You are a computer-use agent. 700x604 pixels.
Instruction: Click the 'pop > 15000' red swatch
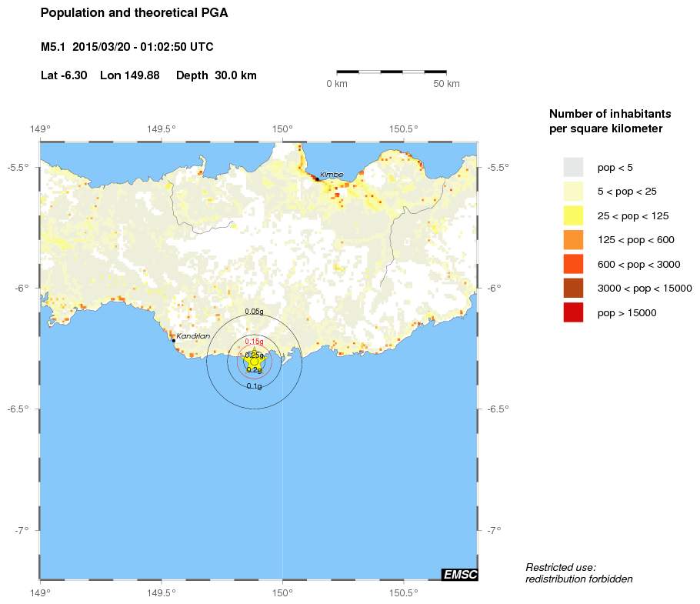point(573,312)
